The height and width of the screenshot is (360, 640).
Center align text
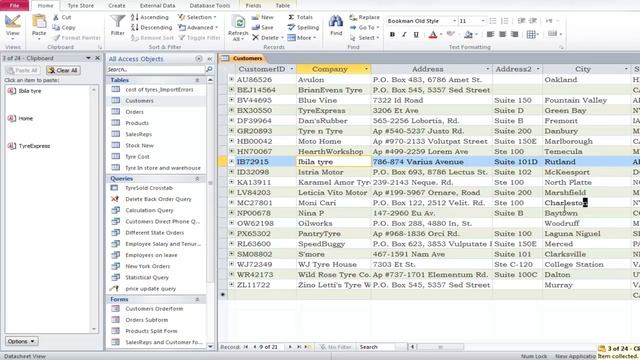(502, 34)
